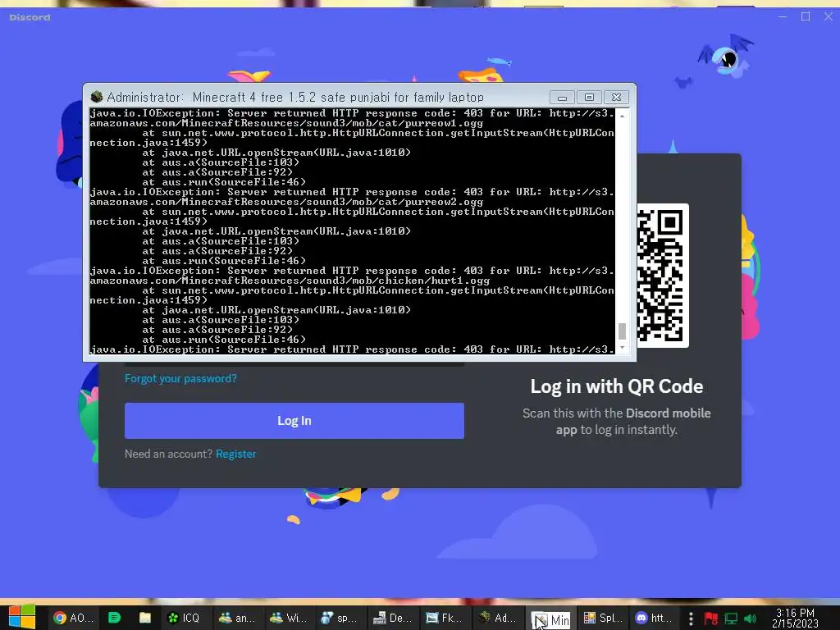Click the console line mentioning chicken/hurt1.ogg
Viewport: 840px width, 630px height.
[290, 281]
